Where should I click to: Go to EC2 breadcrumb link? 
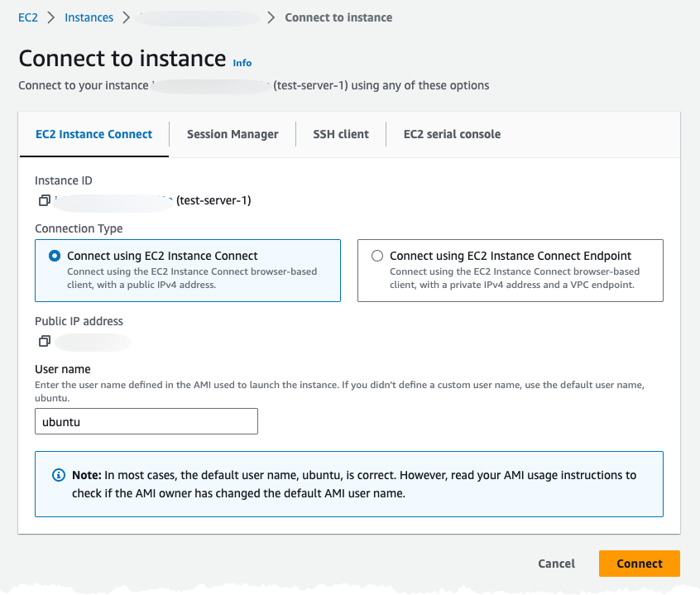28,17
